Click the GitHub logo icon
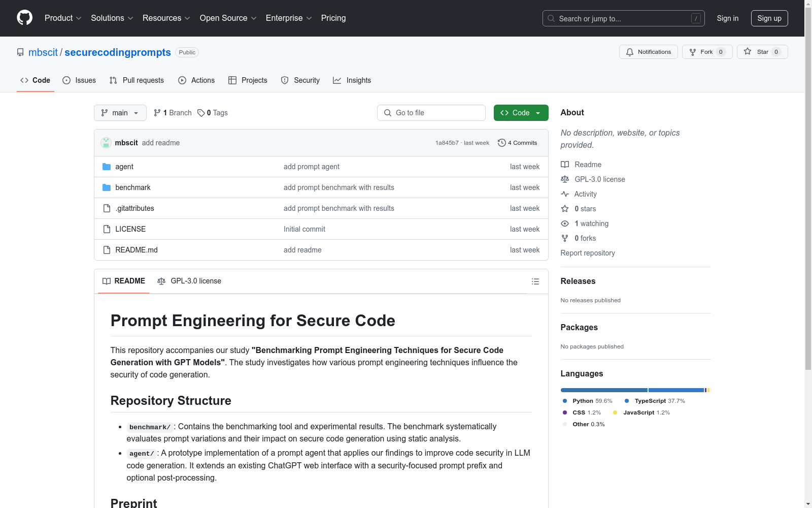812x508 pixels. [24, 18]
